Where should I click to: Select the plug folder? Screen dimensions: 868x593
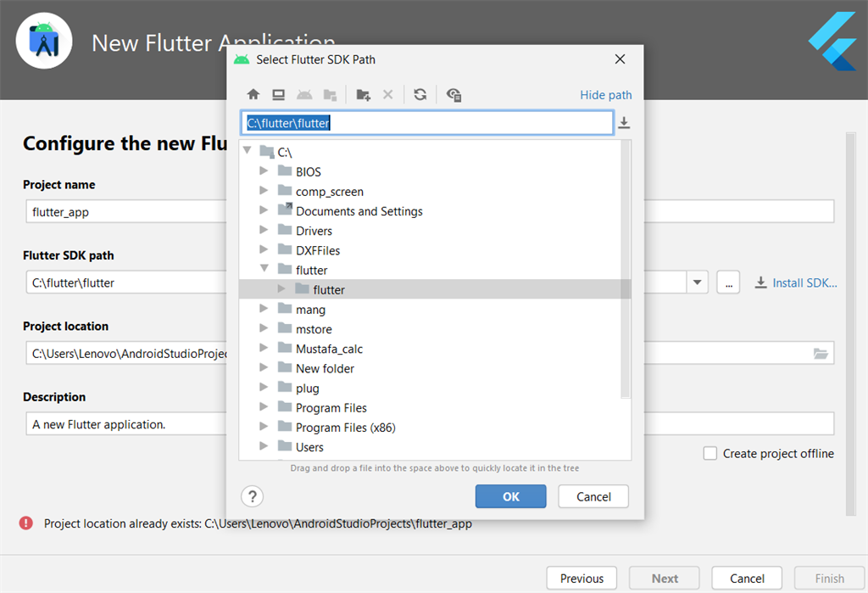pos(307,388)
